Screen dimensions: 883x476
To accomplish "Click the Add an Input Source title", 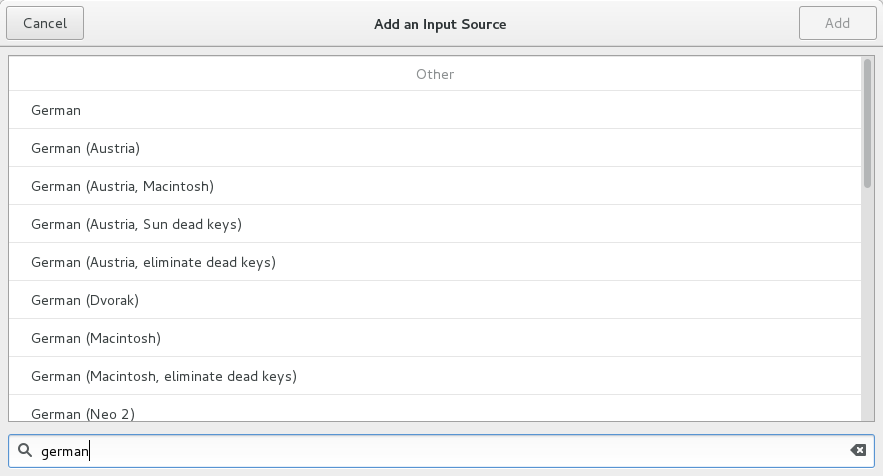I will (x=440, y=24).
